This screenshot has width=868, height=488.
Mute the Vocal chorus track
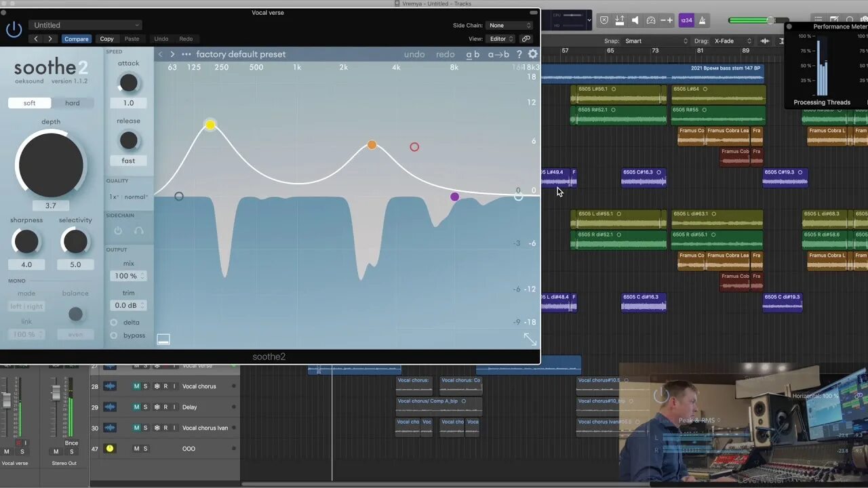point(136,386)
